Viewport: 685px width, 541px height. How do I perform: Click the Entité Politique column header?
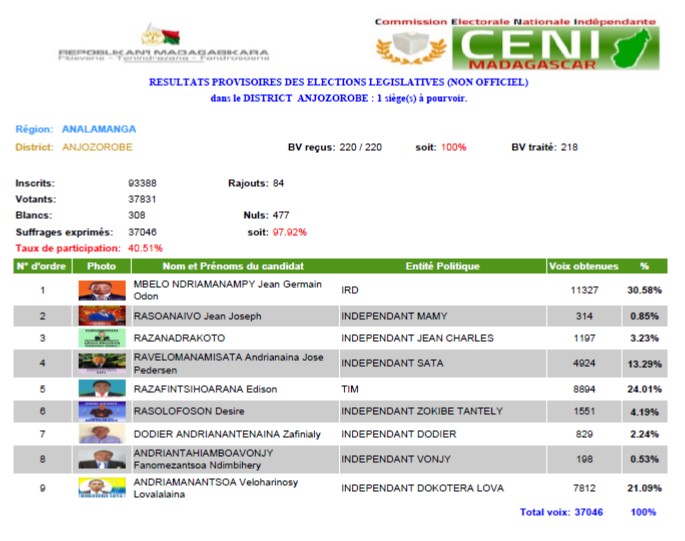pyautogui.click(x=443, y=266)
